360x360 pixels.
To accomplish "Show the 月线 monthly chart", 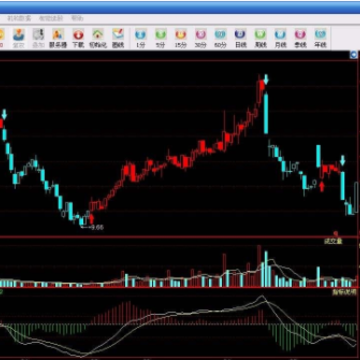I will [280, 38].
